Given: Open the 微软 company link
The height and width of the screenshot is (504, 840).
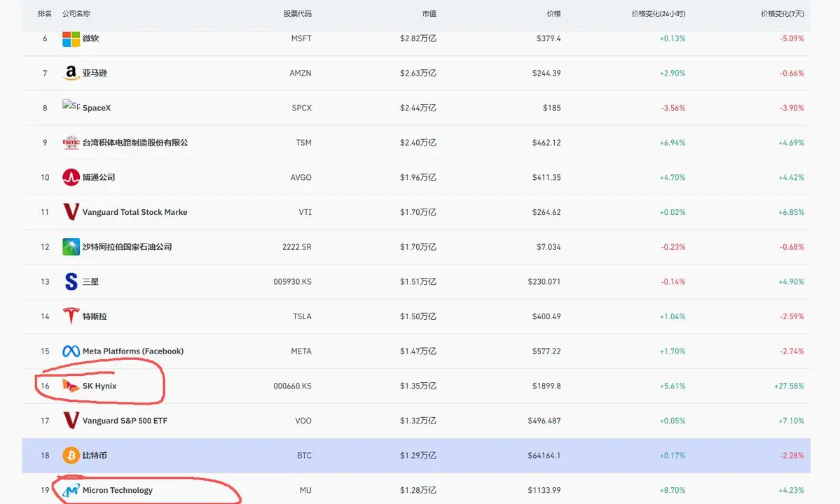Looking at the screenshot, I should (x=90, y=38).
